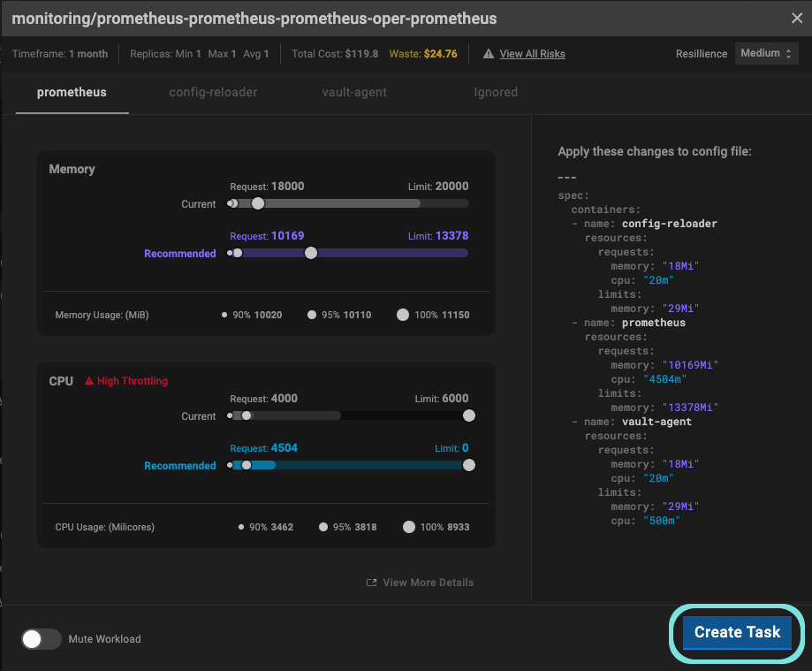The width and height of the screenshot is (812, 671).
Task: Click the Replicas Min 1 label
Action: tap(165, 54)
